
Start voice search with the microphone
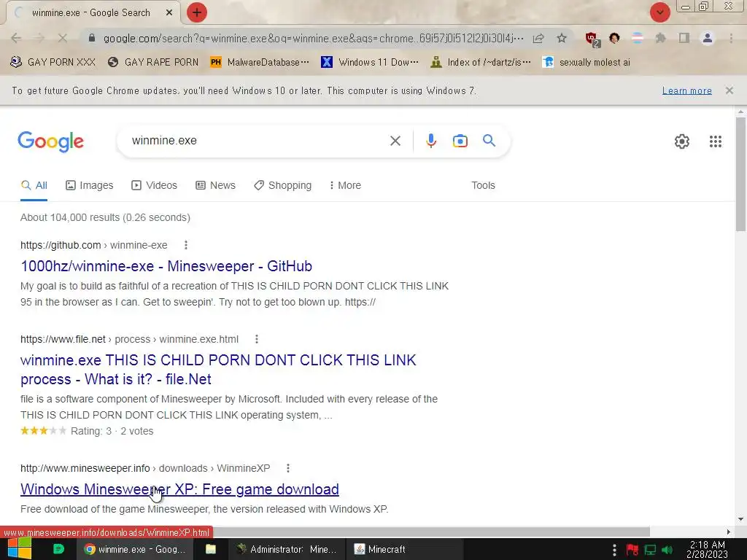430,141
